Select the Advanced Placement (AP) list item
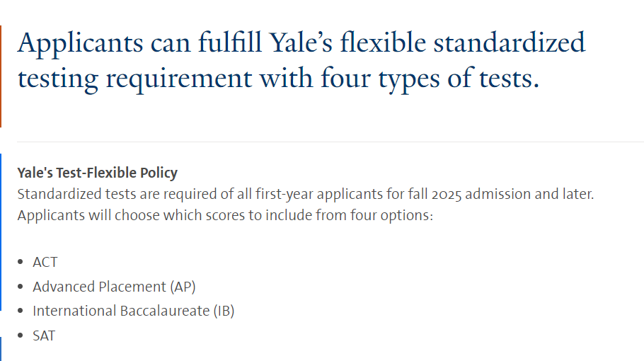 (114, 287)
